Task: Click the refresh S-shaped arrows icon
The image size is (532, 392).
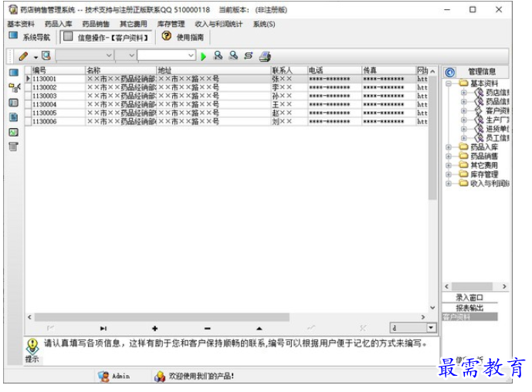Action: click(x=249, y=56)
